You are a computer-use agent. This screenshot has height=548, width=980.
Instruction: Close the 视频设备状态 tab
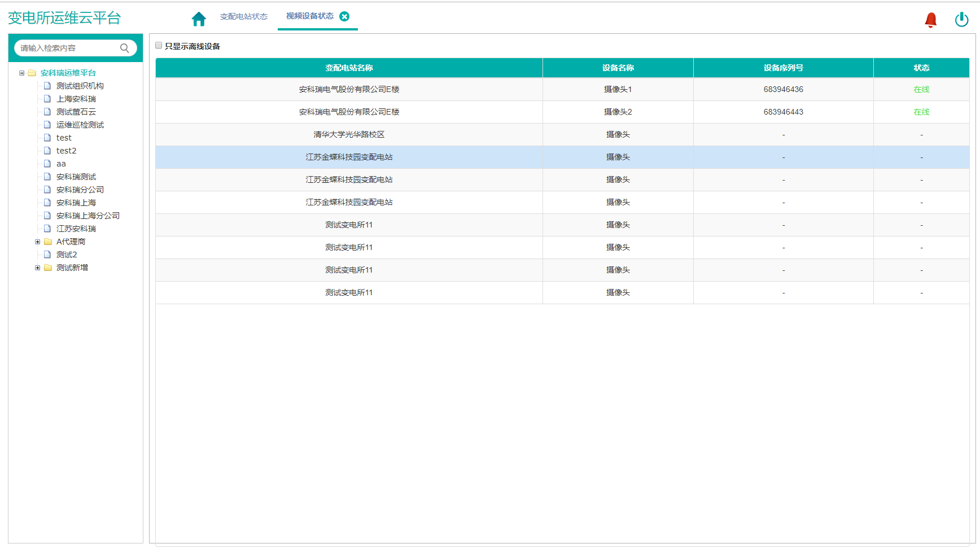[344, 16]
